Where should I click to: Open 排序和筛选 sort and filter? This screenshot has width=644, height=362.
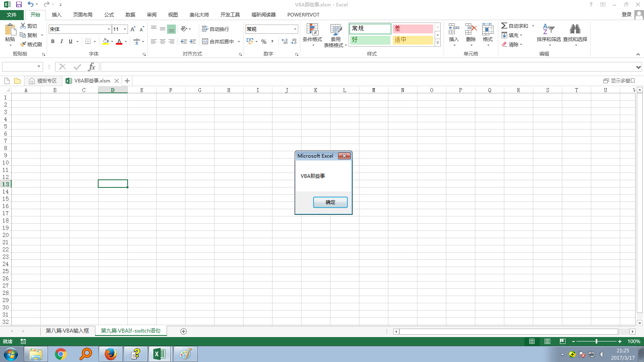[x=549, y=34]
